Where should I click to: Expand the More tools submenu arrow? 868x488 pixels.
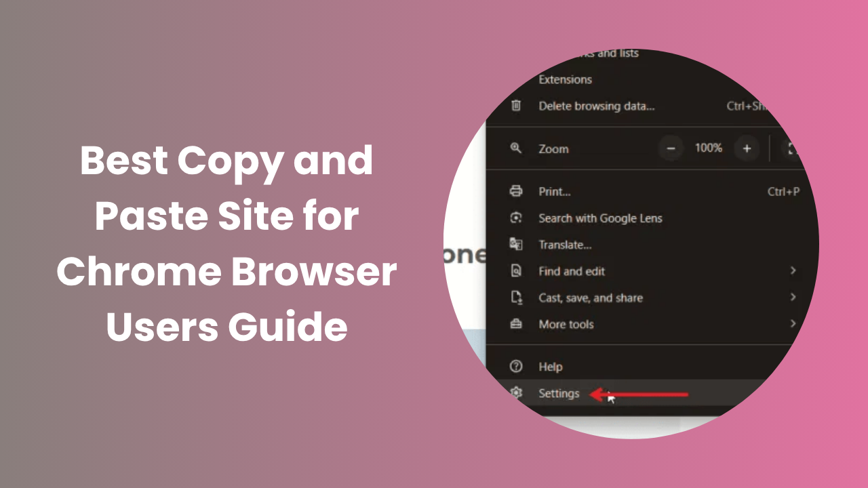(x=793, y=323)
